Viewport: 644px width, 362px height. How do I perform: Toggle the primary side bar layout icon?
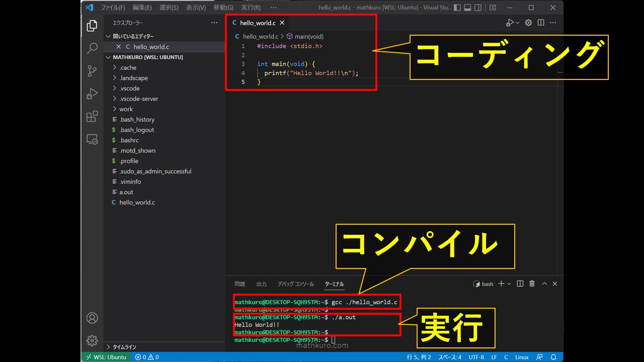tap(457, 8)
